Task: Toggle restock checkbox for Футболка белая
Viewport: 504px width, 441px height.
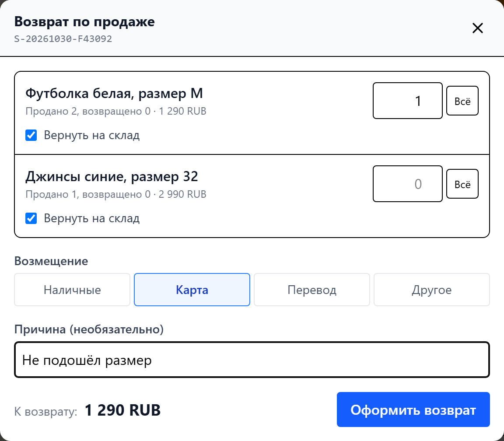Action: click(x=31, y=135)
